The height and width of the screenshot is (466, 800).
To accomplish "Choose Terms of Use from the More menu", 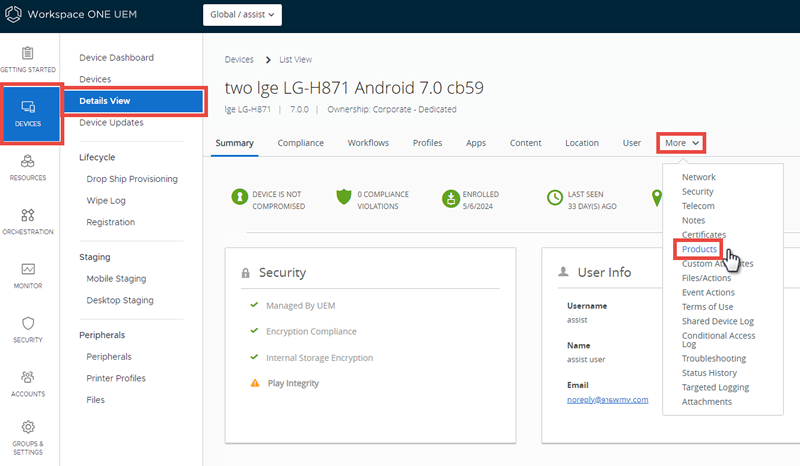I will click(707, 307).
